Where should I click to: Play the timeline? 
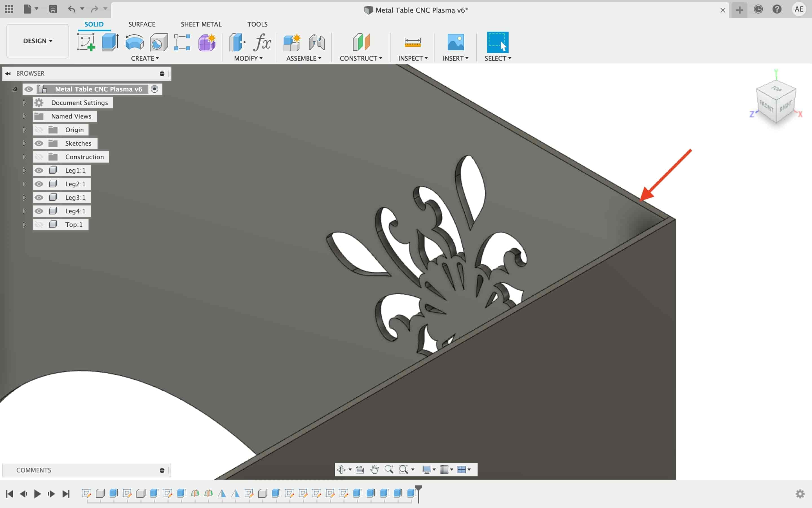pos(37,494)
